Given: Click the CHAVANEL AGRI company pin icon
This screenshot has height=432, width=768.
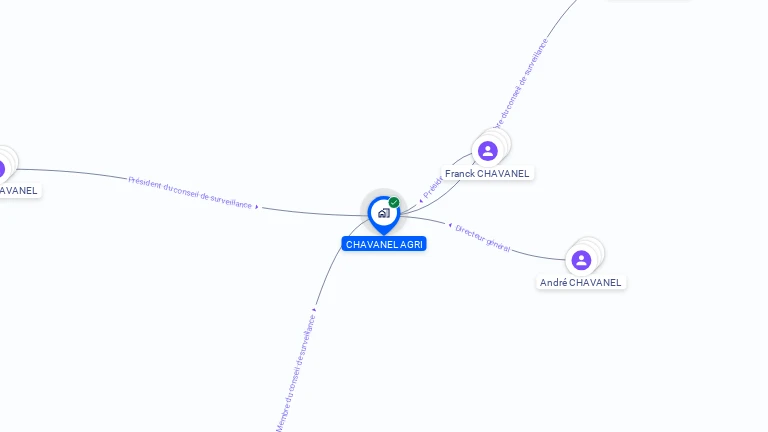Looking at the screenshot, I should click(x=384, y=214).
